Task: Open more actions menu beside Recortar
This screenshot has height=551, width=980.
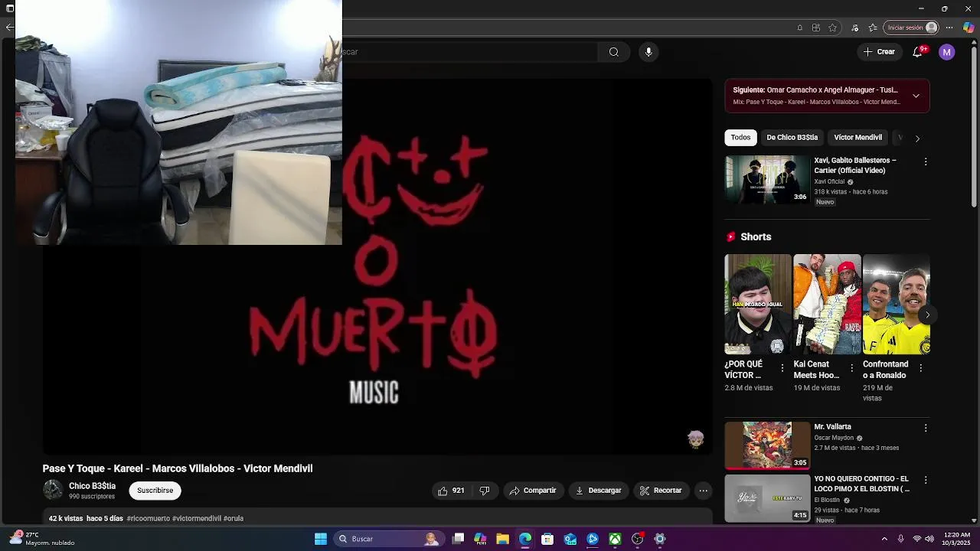Action: [703, 491]
